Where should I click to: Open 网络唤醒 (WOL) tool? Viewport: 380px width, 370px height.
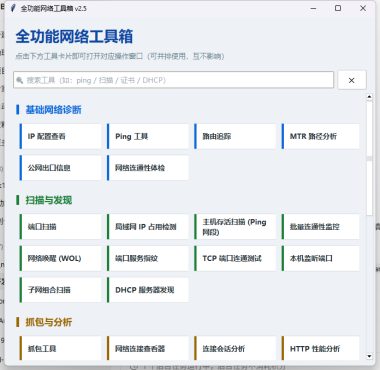point(60,258)
